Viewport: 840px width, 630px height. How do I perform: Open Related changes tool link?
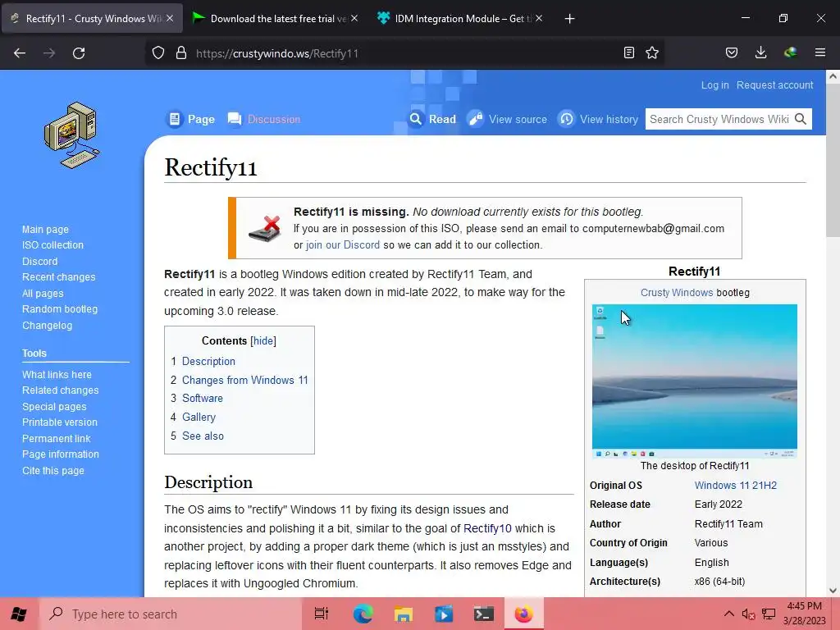61,390
